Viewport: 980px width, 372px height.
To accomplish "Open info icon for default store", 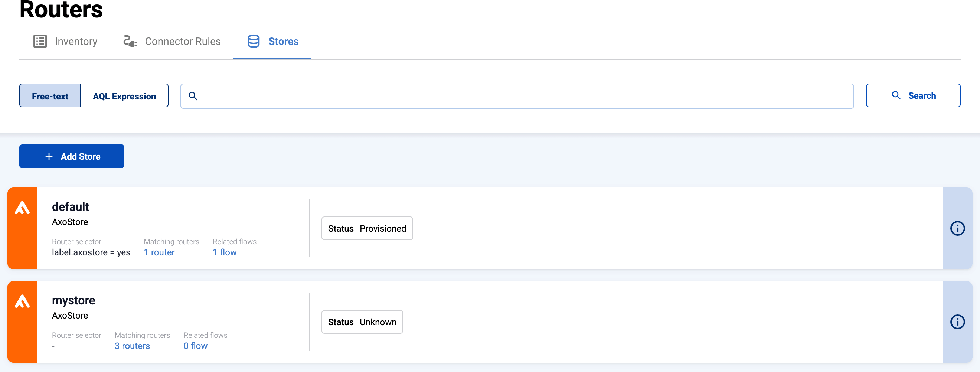I will click(x=957, y=228).
